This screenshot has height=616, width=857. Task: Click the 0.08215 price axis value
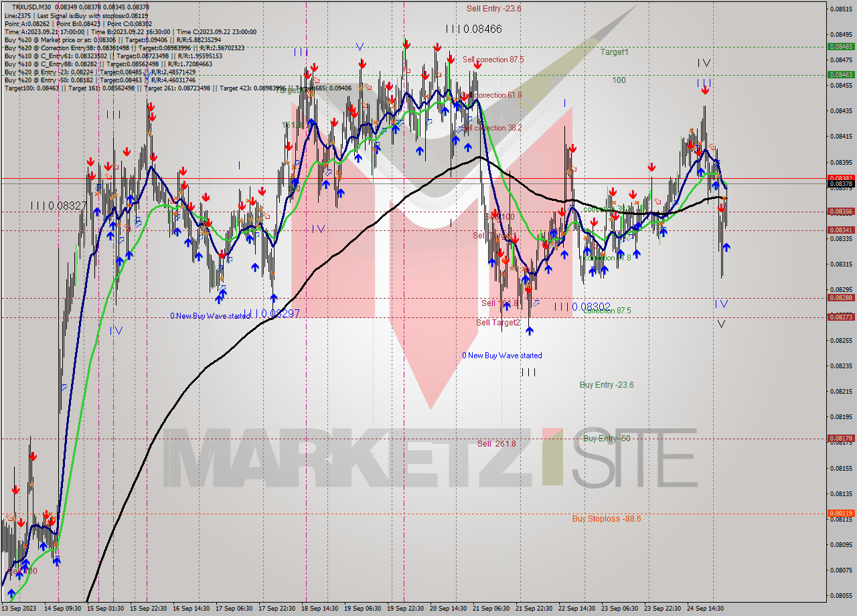pyautogui.click(x=840, y=391)
